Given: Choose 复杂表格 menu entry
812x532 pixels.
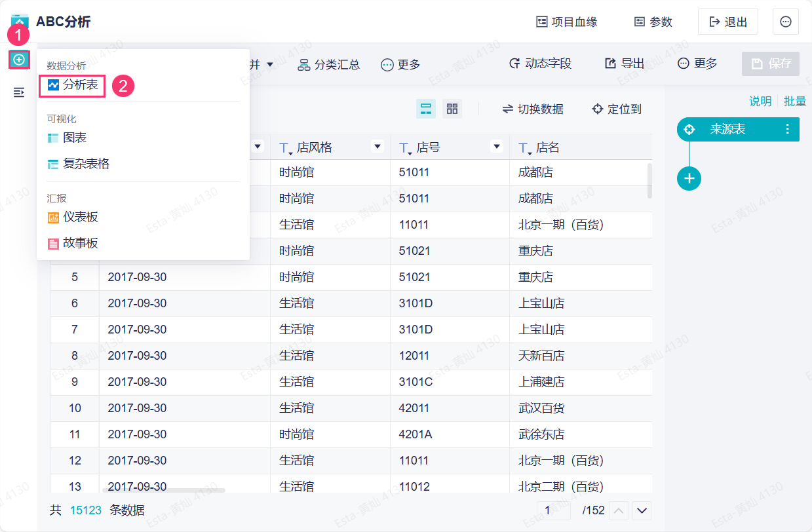Looking at the screenshot, I should 79,164.
